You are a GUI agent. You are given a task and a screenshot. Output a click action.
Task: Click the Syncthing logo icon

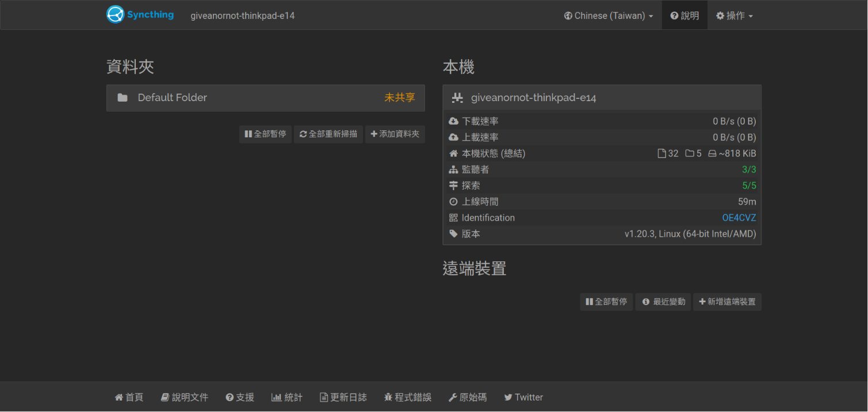click(x=116, y=15)
